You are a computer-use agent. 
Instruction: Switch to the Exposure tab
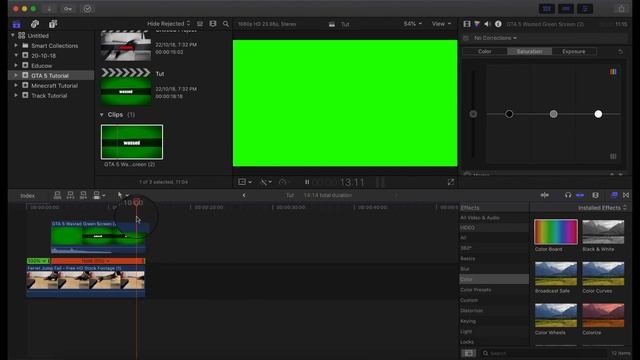(x=574, y=51)
